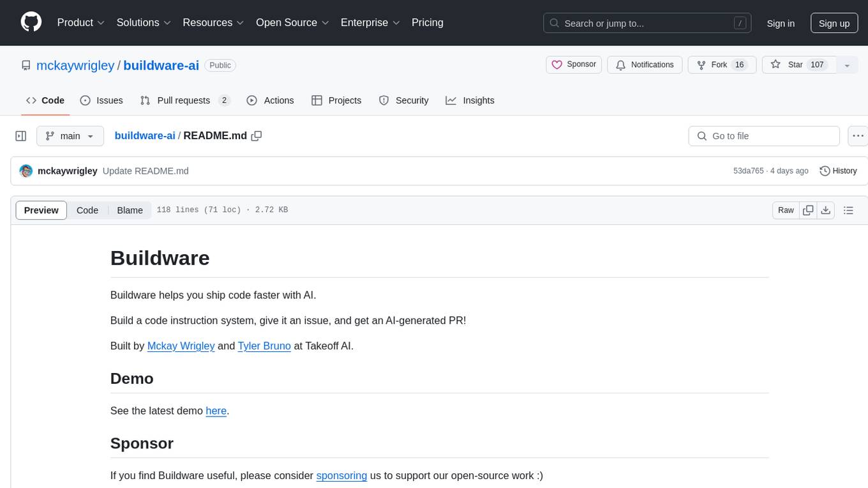Viewport: 868px width, 488px height.
Task: Open the Mckay Wrigley link
Action: [x=181, y=346]
